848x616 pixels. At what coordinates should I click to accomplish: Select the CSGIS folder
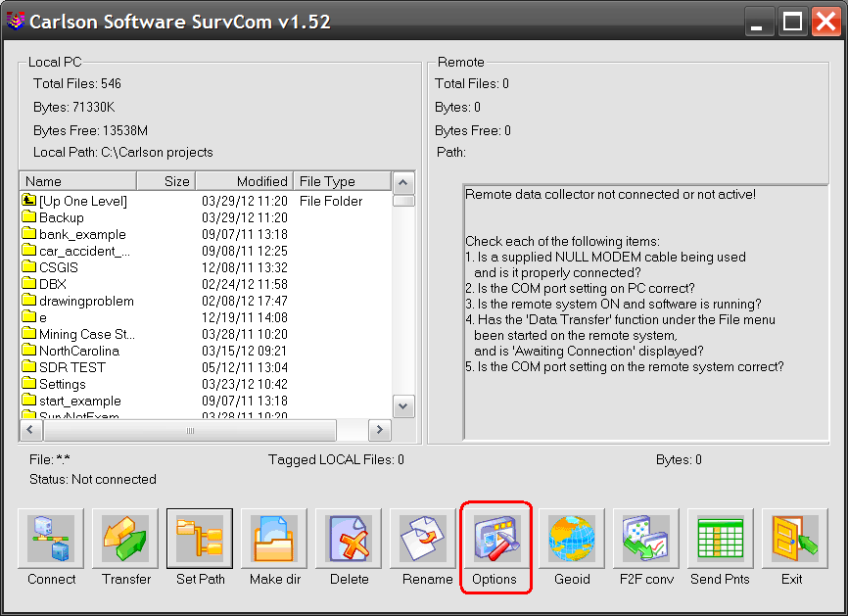click(50, 267)
